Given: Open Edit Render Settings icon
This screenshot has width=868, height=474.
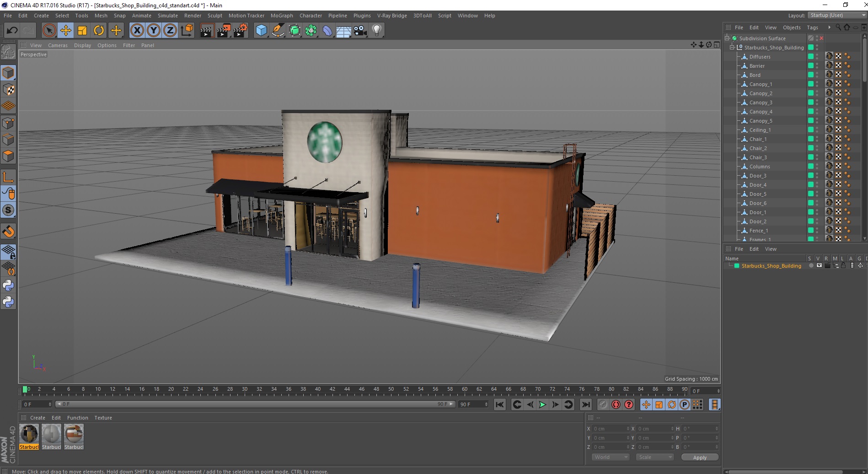Looking at the screenshot, I should (241, 31).
